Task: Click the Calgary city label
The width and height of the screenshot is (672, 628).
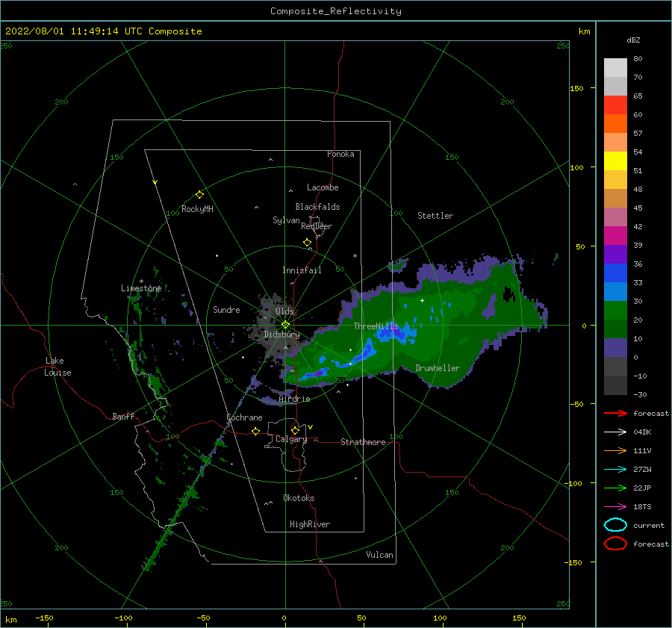Action: pos(291,439)
